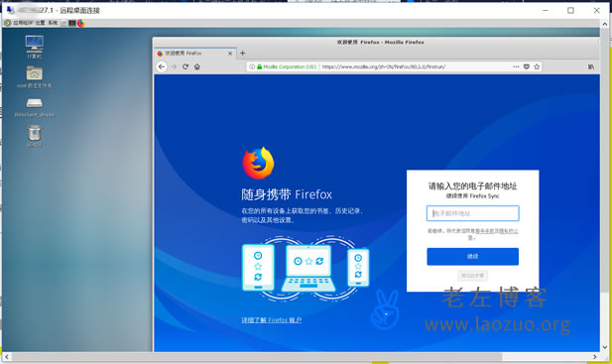
Task: Open a new tab with plus button
Action: point(242,53)
